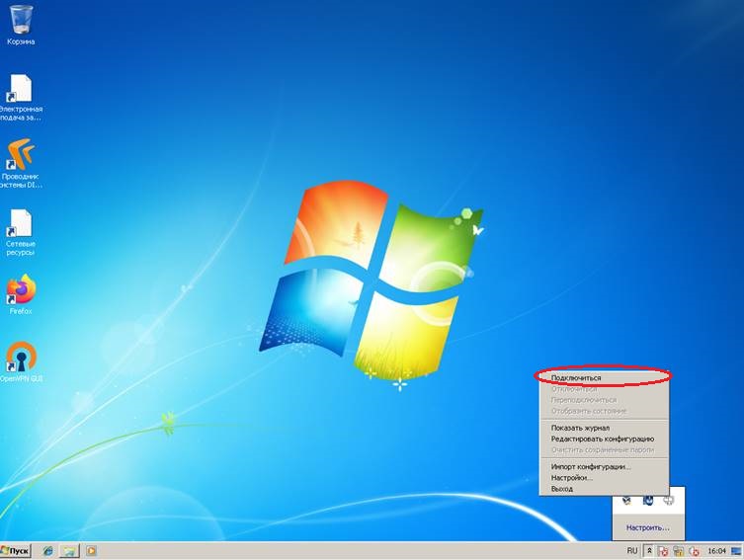The image size is (744, 560).
Task: Open the Action Center flag icon
Action: tap(663, 551)
